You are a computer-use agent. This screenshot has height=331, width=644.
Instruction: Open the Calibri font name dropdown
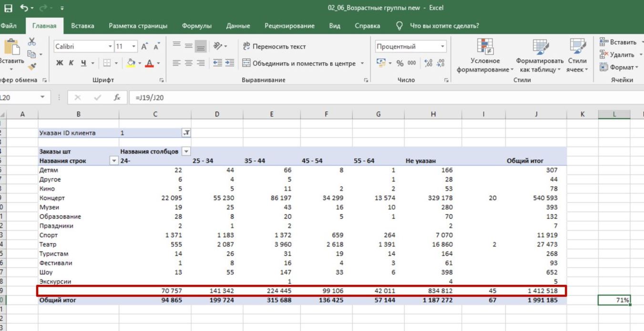pyautogui.click(x=111, y=47)
